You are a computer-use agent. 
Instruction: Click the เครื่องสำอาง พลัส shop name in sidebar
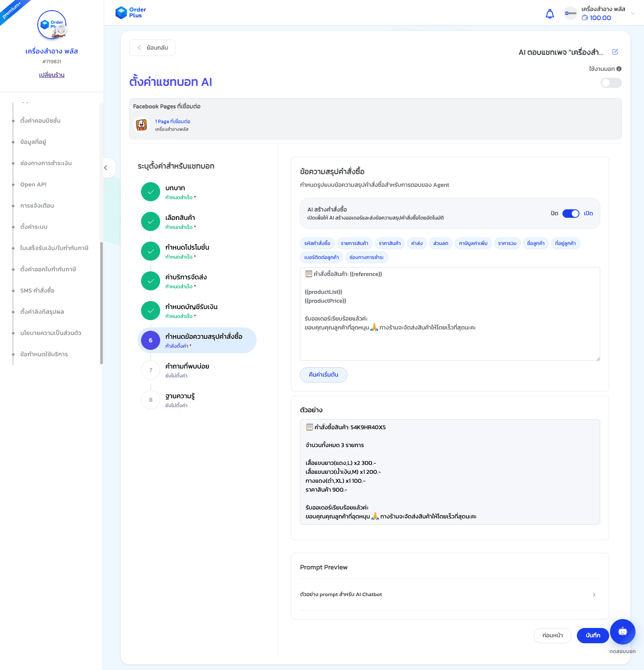coord(52,51)
